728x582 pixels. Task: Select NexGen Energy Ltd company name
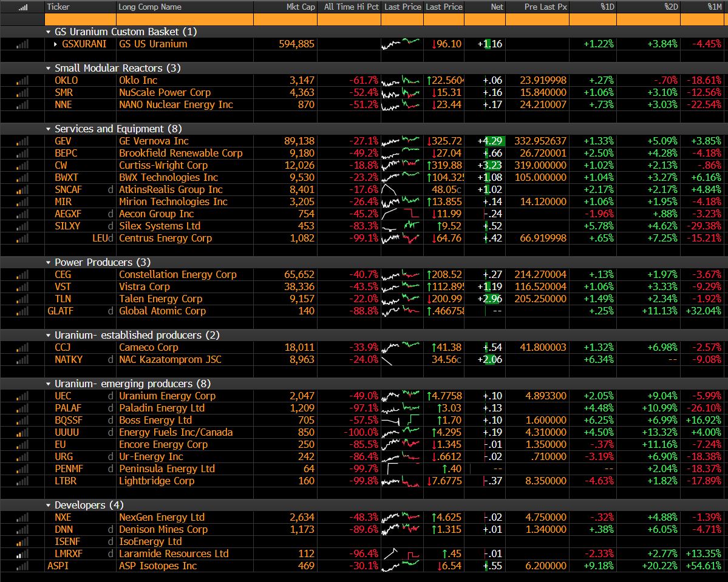[162, 517]
